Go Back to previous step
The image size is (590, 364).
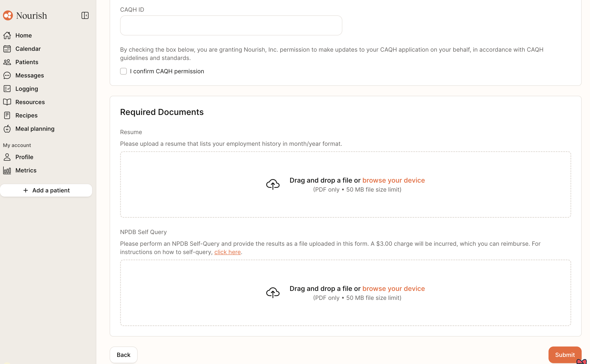123,355
